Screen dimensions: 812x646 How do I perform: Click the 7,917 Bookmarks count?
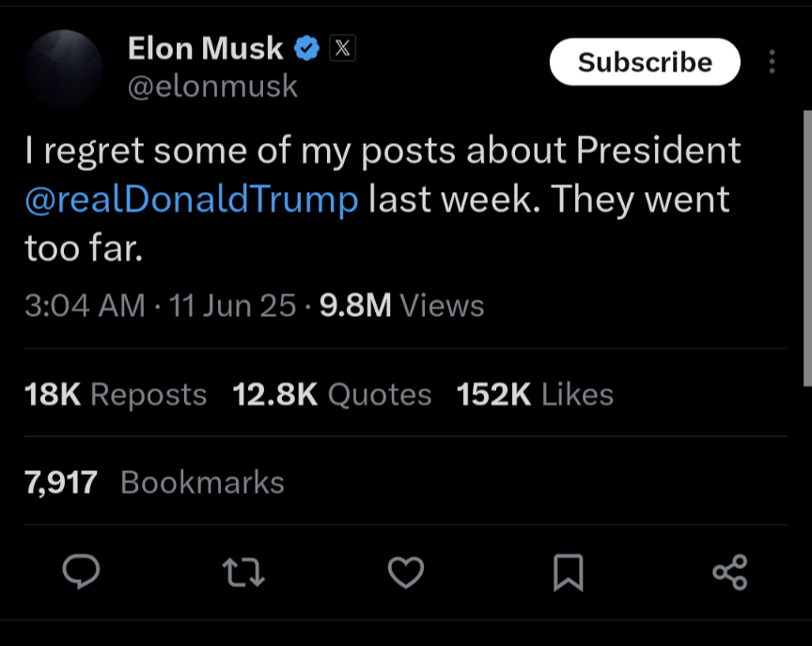click(154, 482)
